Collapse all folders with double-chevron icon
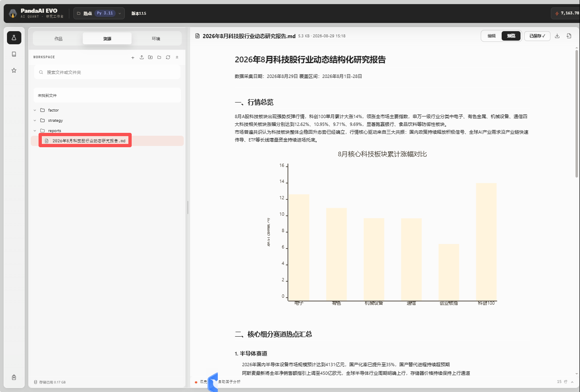 [177, 57]
